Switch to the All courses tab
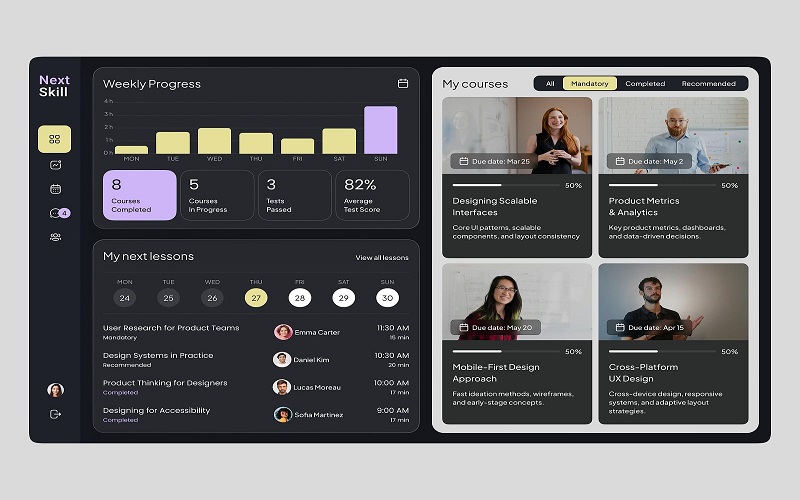The height and width of the screenshot is (500, 800). 549,83
